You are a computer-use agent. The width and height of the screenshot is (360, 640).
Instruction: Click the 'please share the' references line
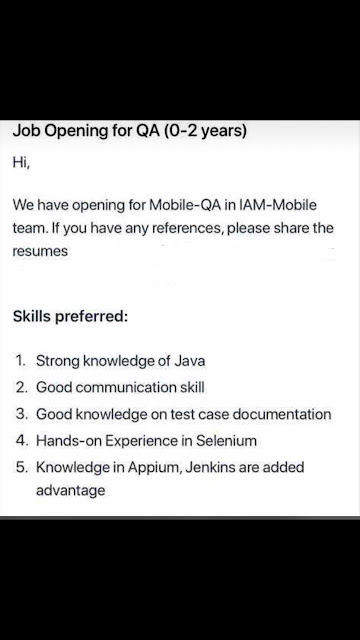coord(173,228)
